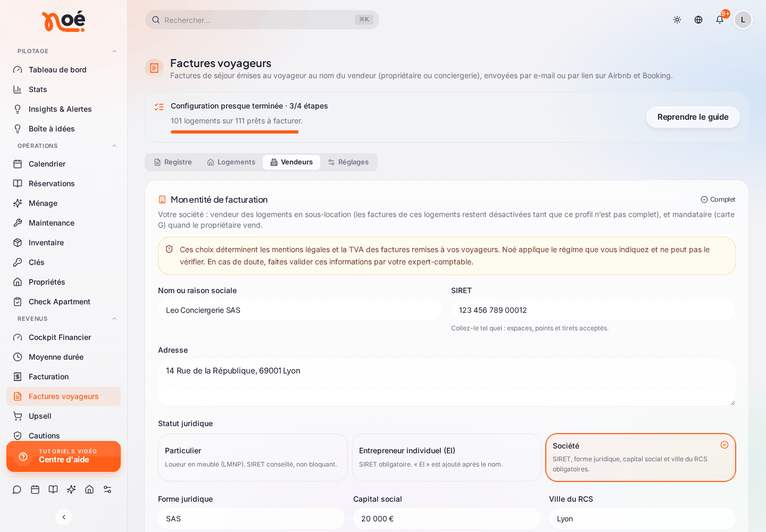Open the Centre d'aide video tutorials
Image resolution: width=766 pixels, height=532 pixels.
click(x=63, y=456)
